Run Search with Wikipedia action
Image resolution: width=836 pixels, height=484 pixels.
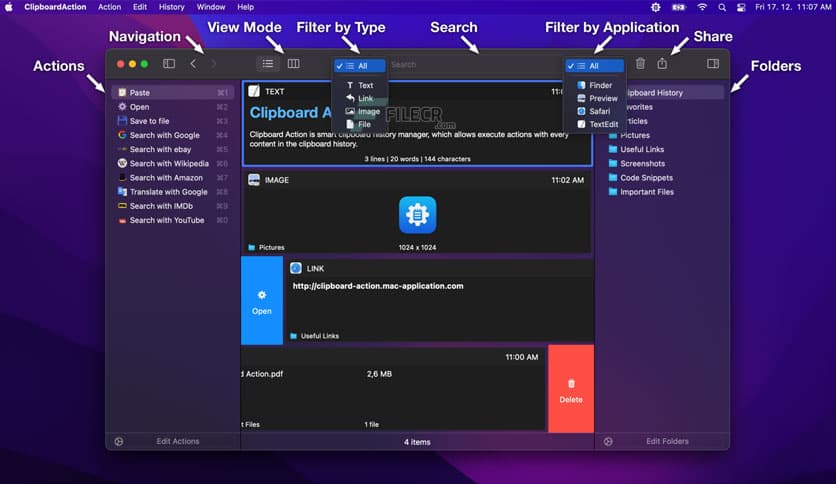coord(173,164)
